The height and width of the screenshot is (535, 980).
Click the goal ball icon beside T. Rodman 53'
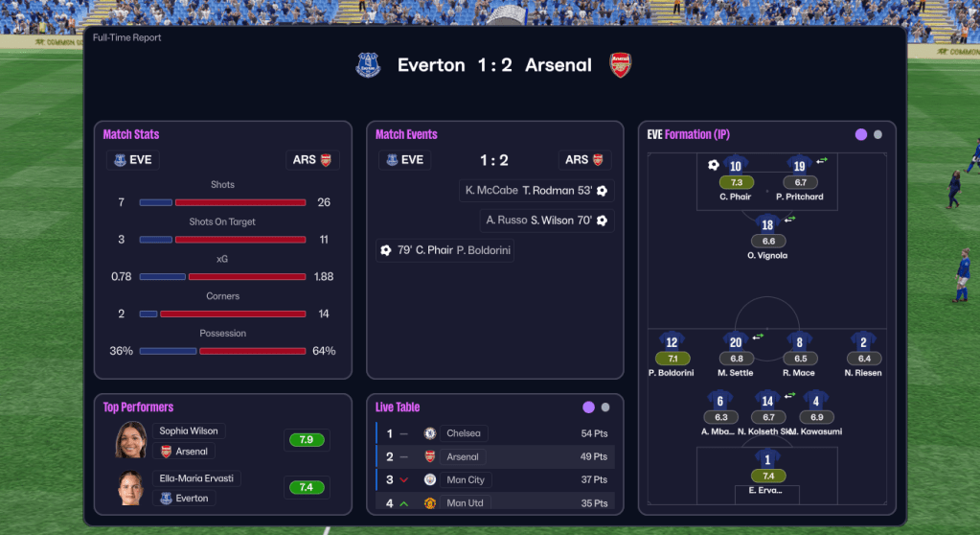click(602, 191)
